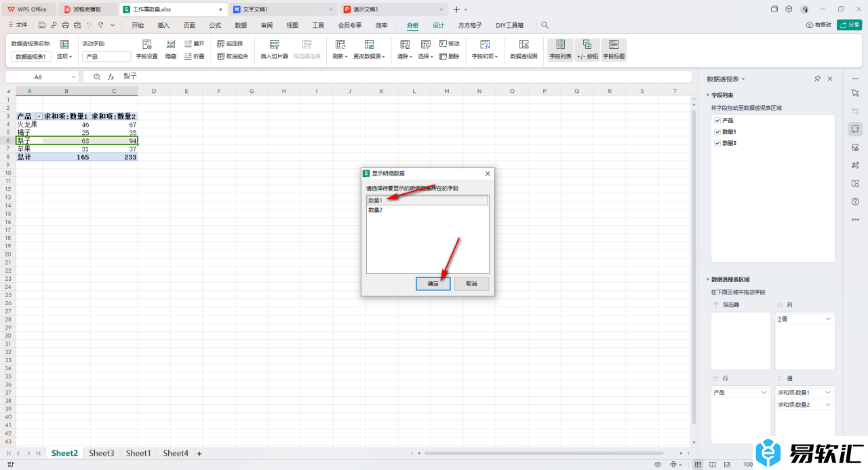Open 数据透视图 (PivotChart) from the ribbon
Image resolution: width=868 pixels, height=470 pixels.
pos(524,45)
